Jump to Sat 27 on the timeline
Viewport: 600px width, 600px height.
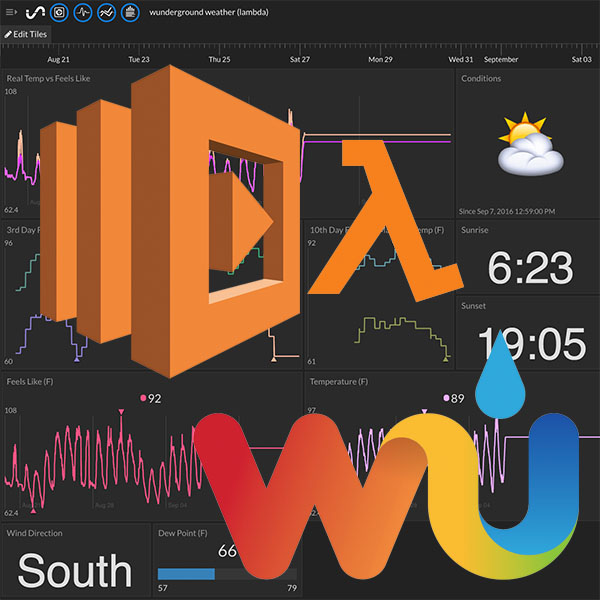click(300, 59)
